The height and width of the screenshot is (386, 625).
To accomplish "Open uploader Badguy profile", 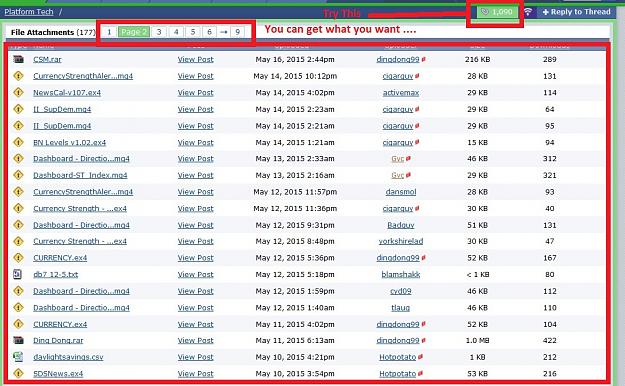I will 401,225.
